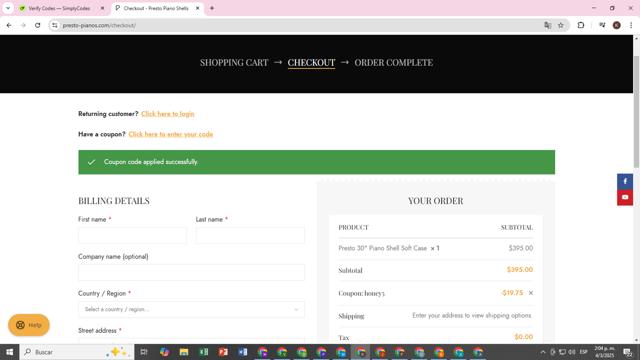Open PowerPoint from the taskbar
Screen dimensions: 640x360
tap(223, 352)
